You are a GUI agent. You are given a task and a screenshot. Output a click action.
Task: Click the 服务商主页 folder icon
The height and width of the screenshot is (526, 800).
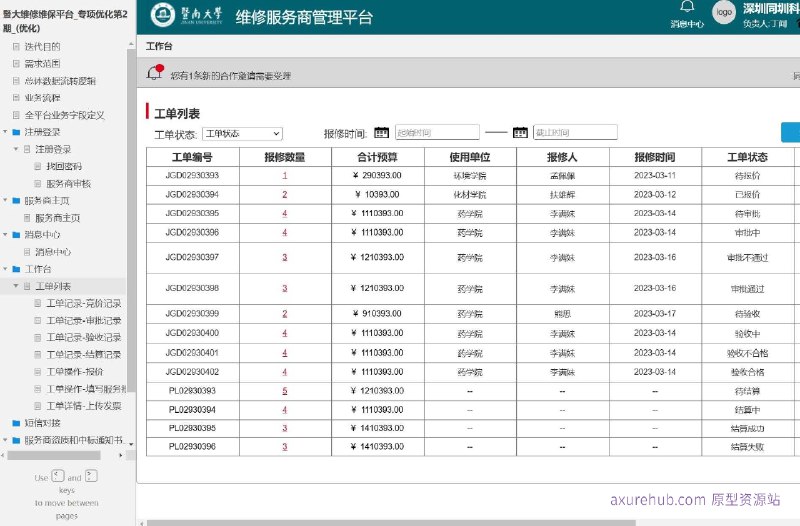(x=16, y=201)
